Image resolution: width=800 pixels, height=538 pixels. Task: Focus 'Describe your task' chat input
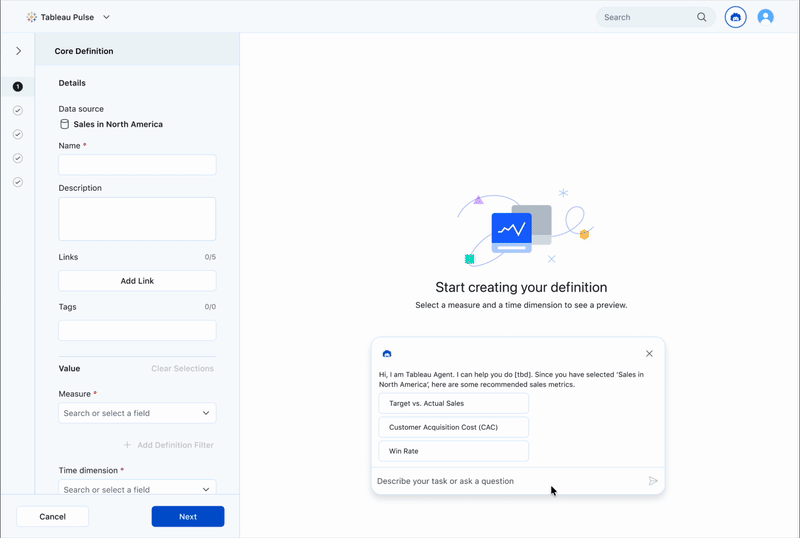point(509,481)
